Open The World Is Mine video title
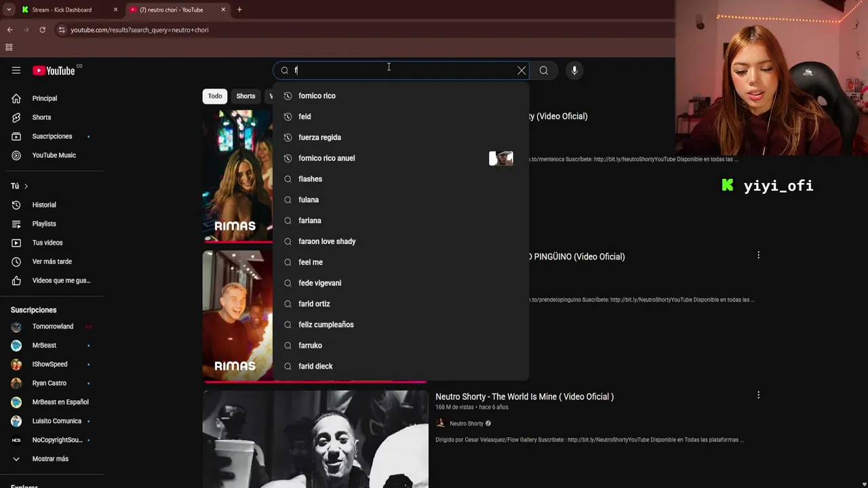The image size is (868, 488). coord(524,396)
